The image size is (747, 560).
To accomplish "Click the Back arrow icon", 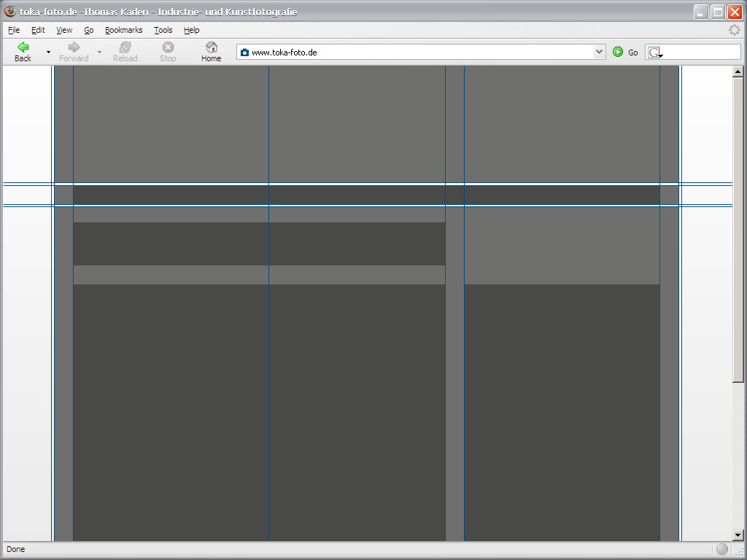I will [x=23, y=47].
